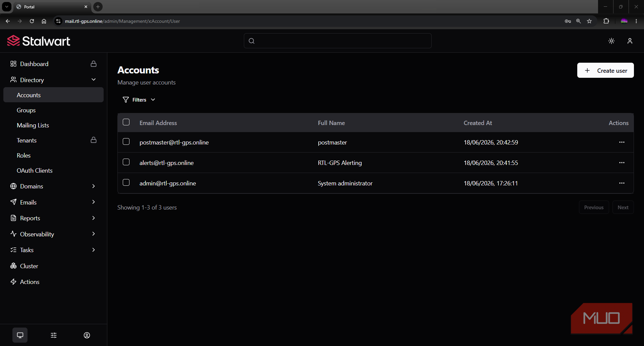Click the plus icon on Create user
The width and height of the screenshot is (644, 346).
587,70
